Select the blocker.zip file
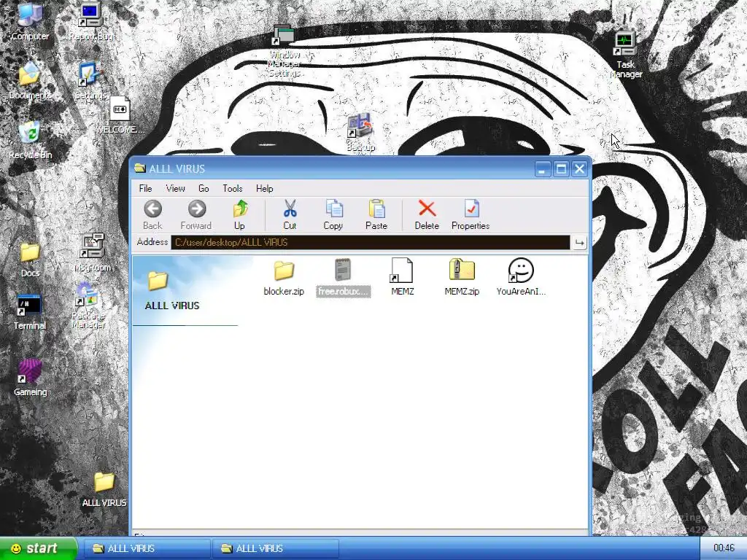This screenshot has height=560, width=747. 284,271
